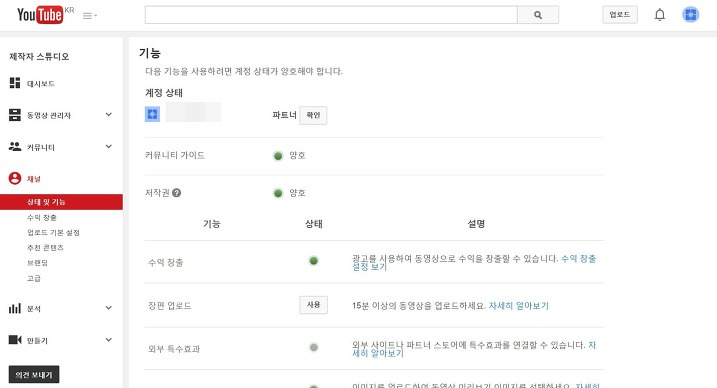Open the guide hamburger menu icon
717x388 pixels.
point(90,16)
